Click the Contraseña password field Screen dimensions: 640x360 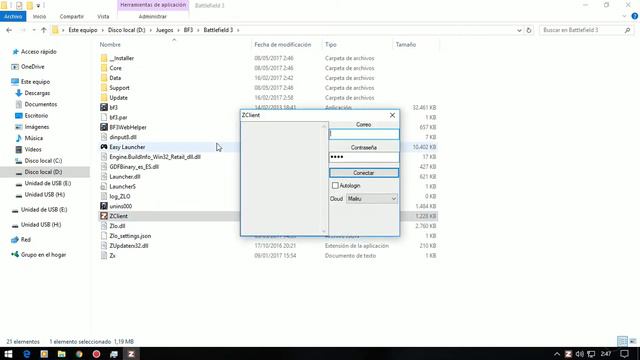point(364,157)
